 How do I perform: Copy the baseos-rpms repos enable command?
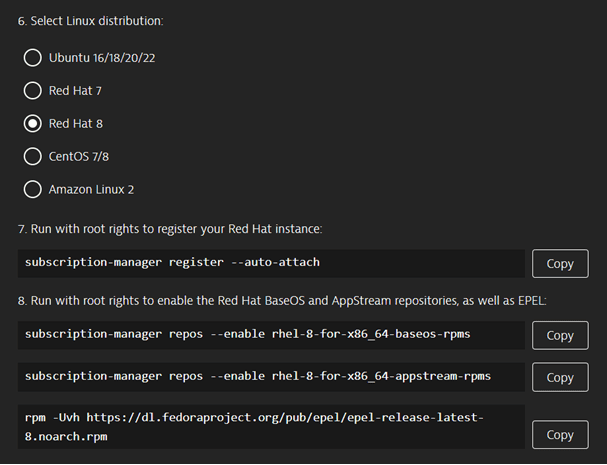(x=560, y=335)
